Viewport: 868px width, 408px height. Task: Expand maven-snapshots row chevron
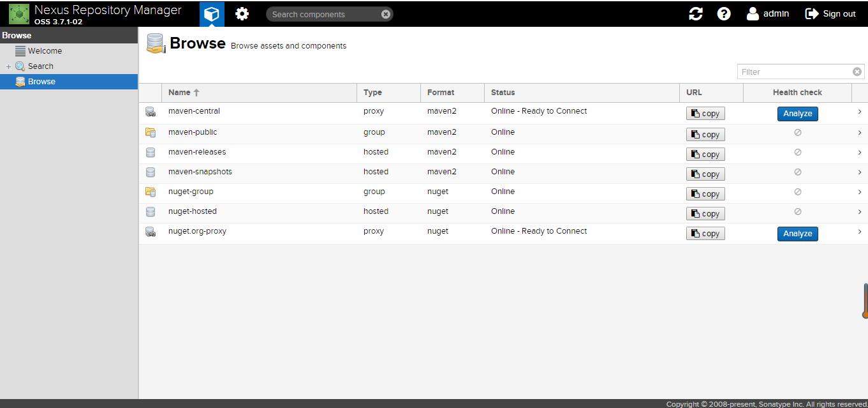click(x=860, y=172)
